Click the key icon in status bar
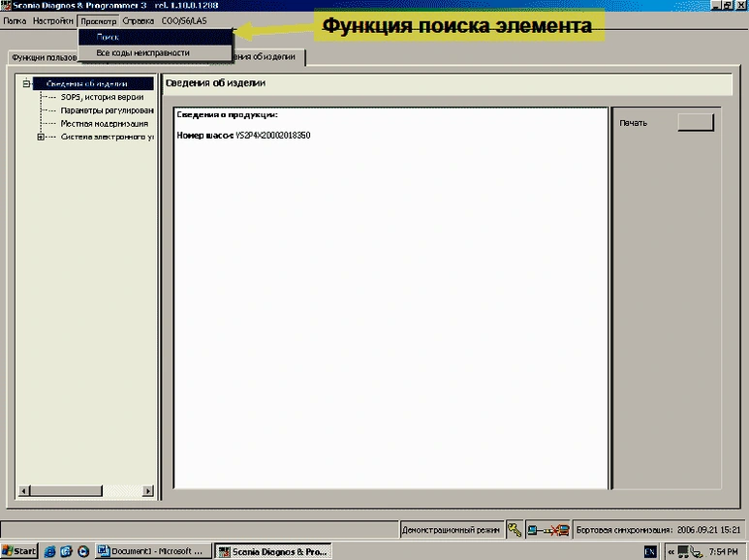Image resolution: width=749 pixels, height=560 pixels. click(x=515, y=530)
